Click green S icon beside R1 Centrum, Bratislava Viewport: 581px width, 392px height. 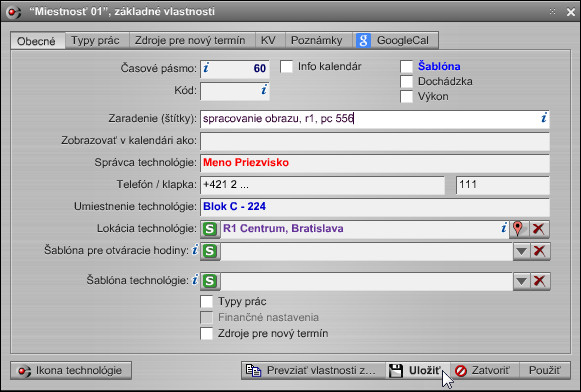tap(210, 229)
